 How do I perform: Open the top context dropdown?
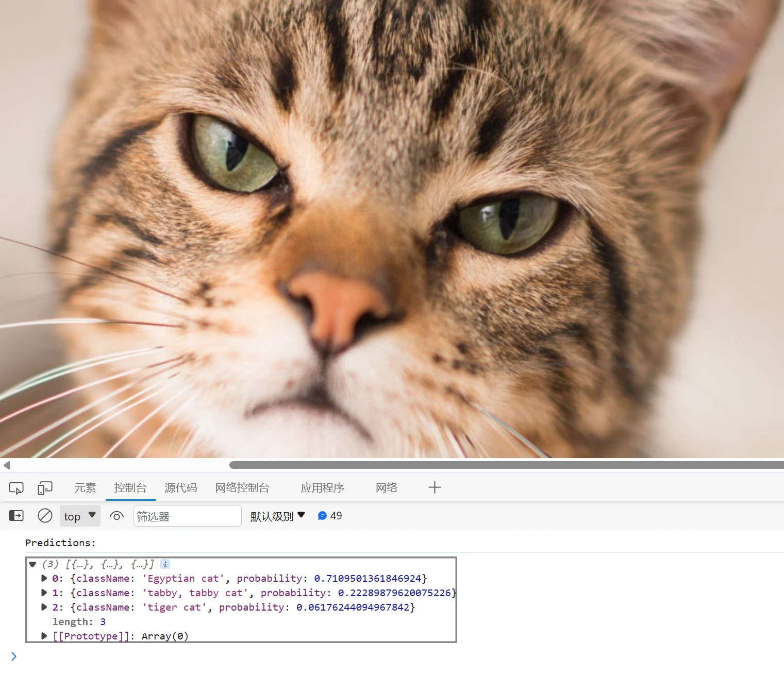(x=80, y=516)
